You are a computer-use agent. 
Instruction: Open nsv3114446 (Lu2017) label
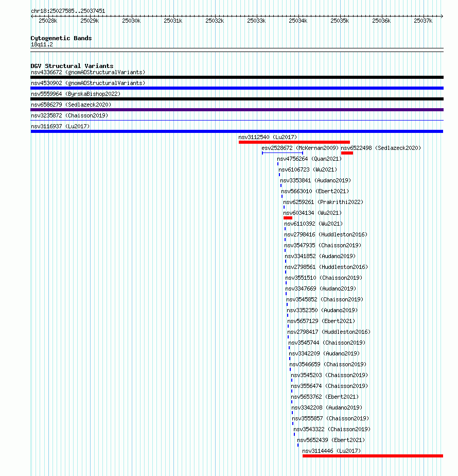[331, 451]
